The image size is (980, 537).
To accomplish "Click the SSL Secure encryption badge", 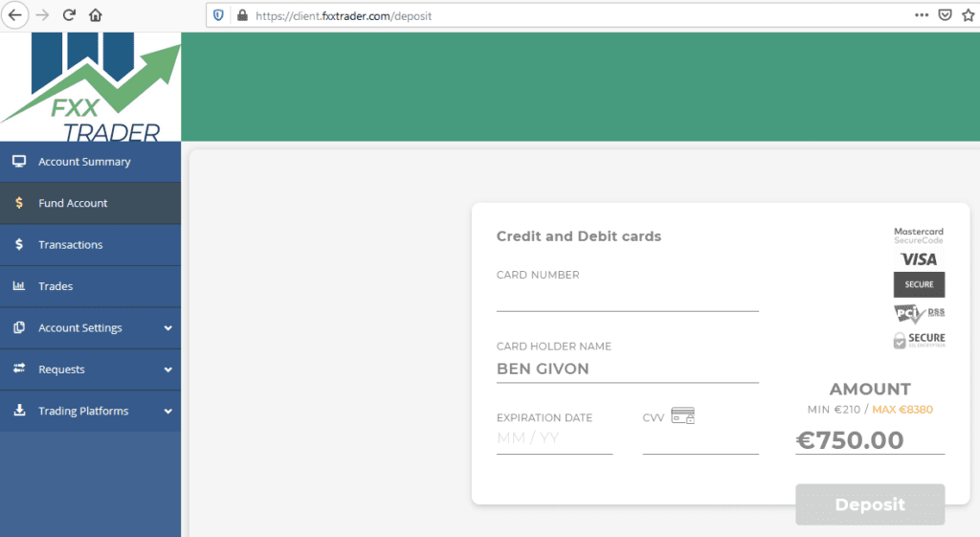I will (x=920, y=341).
